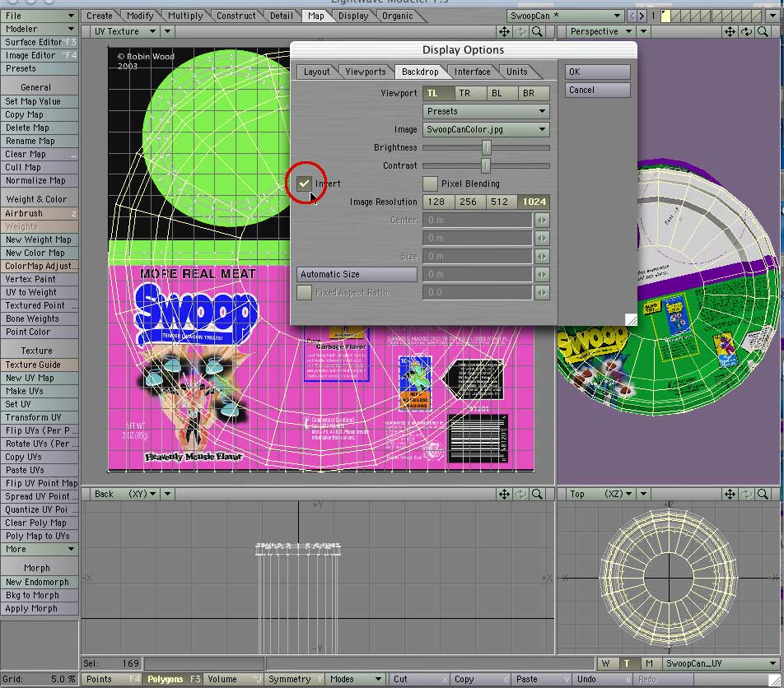
Task: Switch to Points selection mode
Action: click(x=112, y=679)
